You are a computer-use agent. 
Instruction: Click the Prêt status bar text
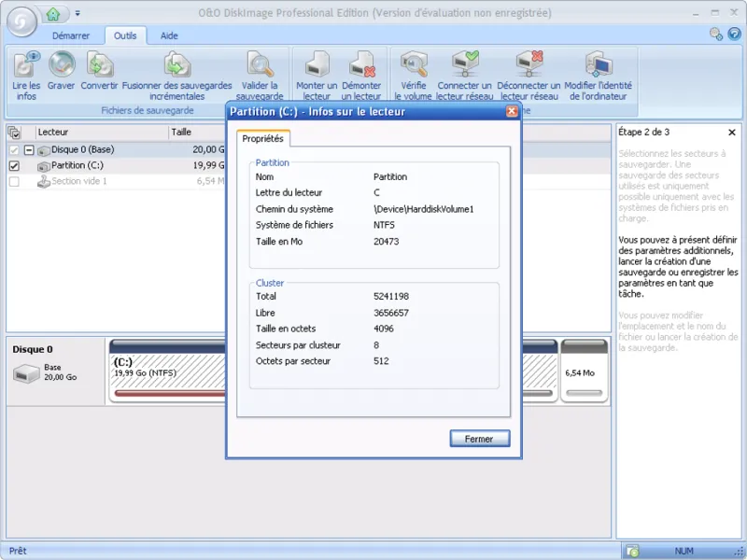(x=18, y=551)
